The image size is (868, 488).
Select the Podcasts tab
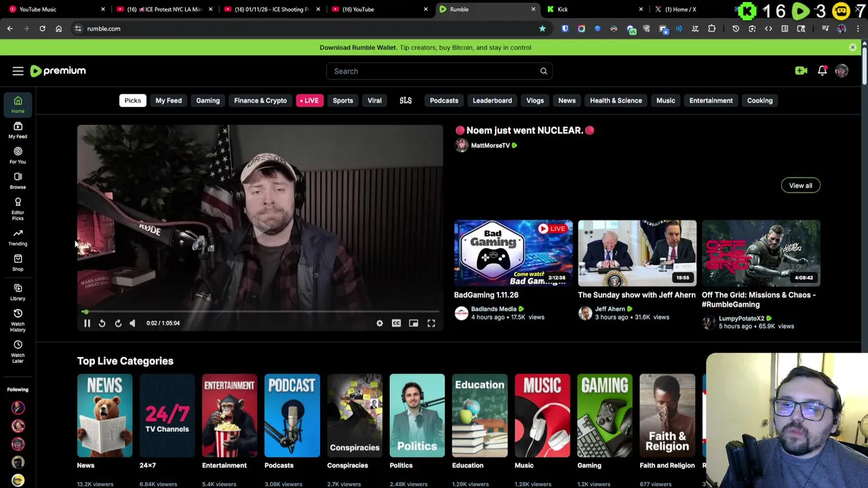click(444, 100)
